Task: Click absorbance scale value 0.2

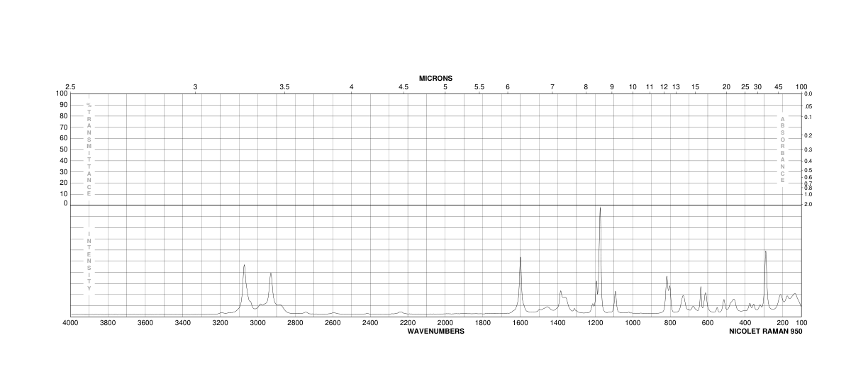Action: click(808, 135)
